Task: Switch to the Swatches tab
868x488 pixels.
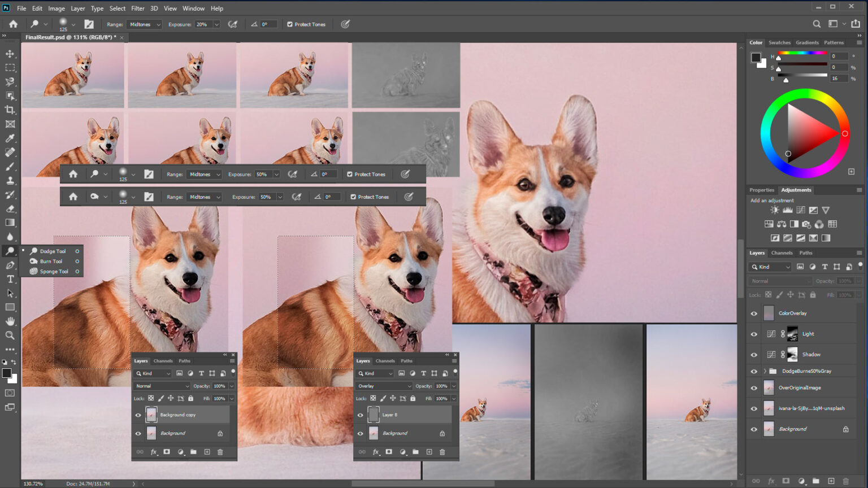Action: click(x=779, y=42)
